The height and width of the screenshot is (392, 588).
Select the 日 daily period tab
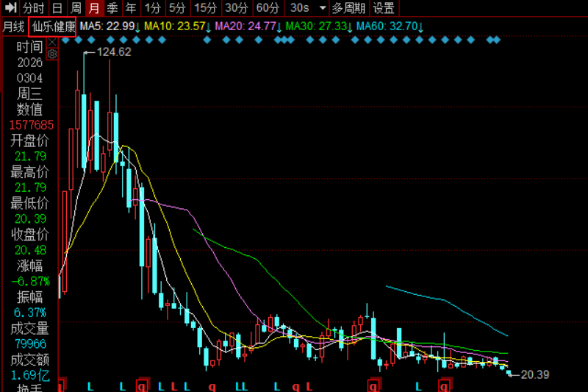tap(57, 8)
